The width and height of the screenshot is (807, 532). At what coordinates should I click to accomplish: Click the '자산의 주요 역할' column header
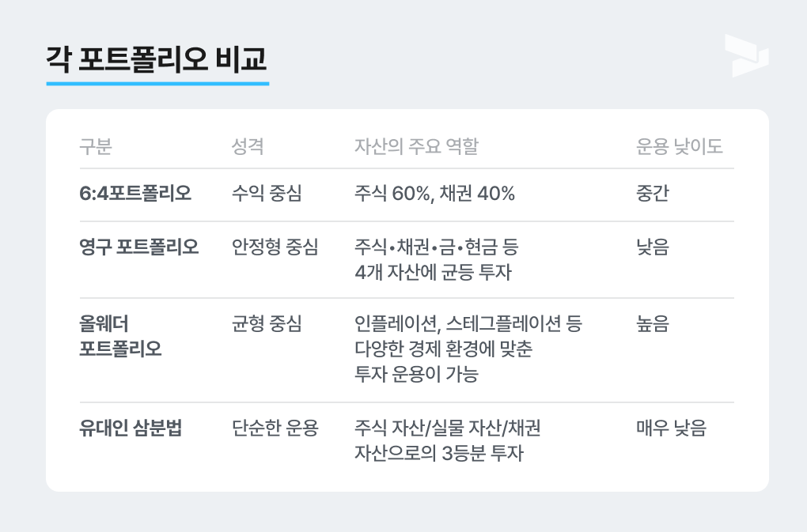(x=416, y=146)
